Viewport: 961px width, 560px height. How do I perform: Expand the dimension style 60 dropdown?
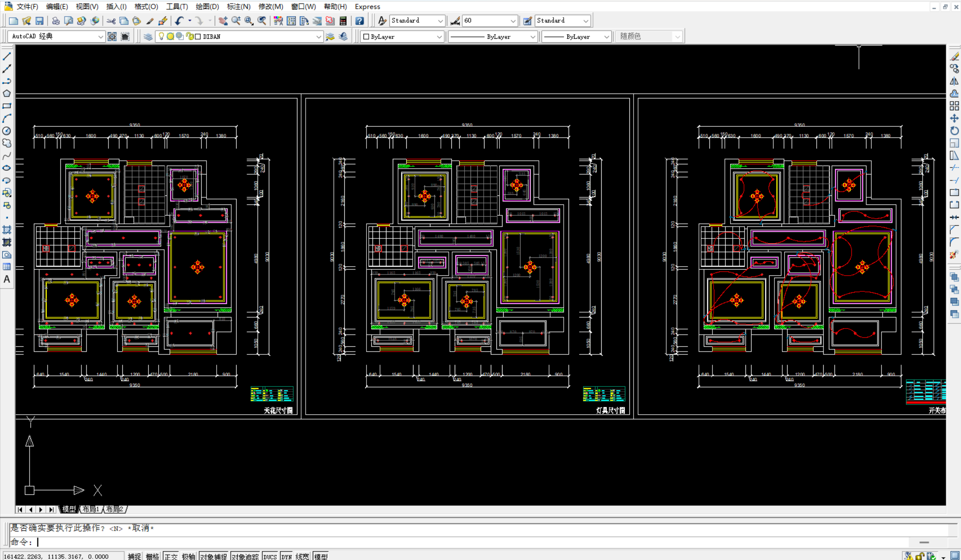pyautogui.click(x=513, y=21)
